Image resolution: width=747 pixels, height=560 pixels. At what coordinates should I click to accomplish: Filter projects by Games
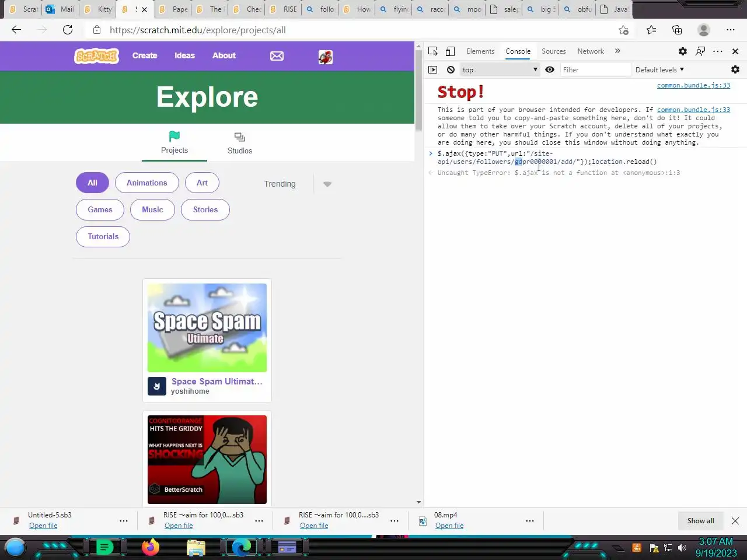point(100,209)
